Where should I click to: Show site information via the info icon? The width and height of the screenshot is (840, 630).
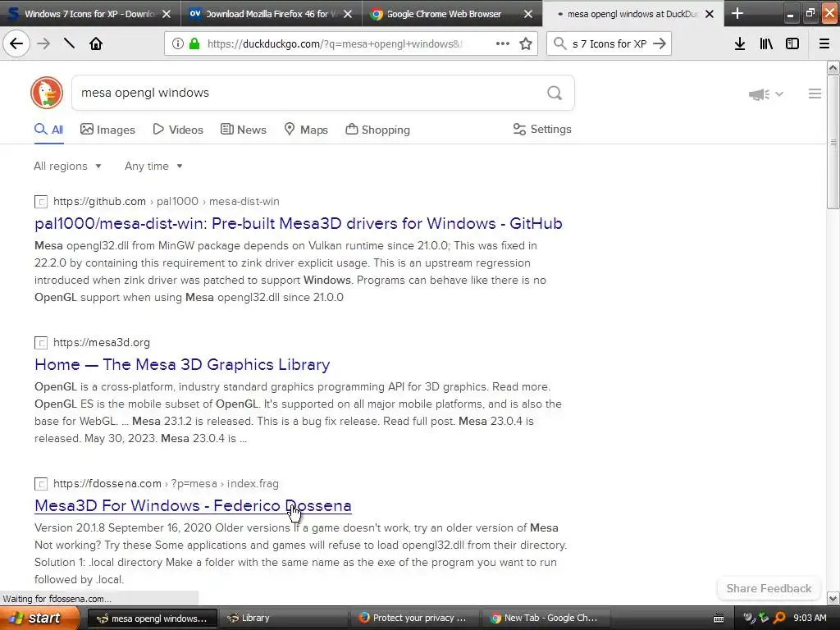[x=177, y=43]
